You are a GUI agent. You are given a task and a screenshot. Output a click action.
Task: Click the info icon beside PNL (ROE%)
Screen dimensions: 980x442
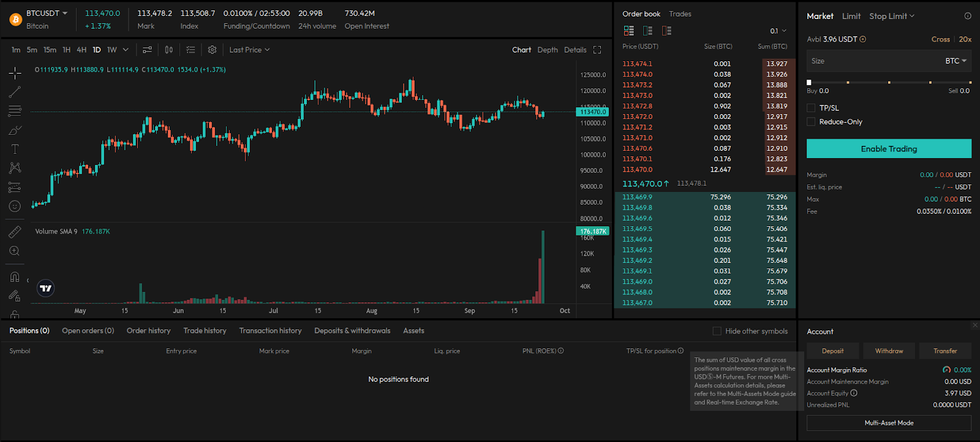pyautogui.click(x=560, y=351)
